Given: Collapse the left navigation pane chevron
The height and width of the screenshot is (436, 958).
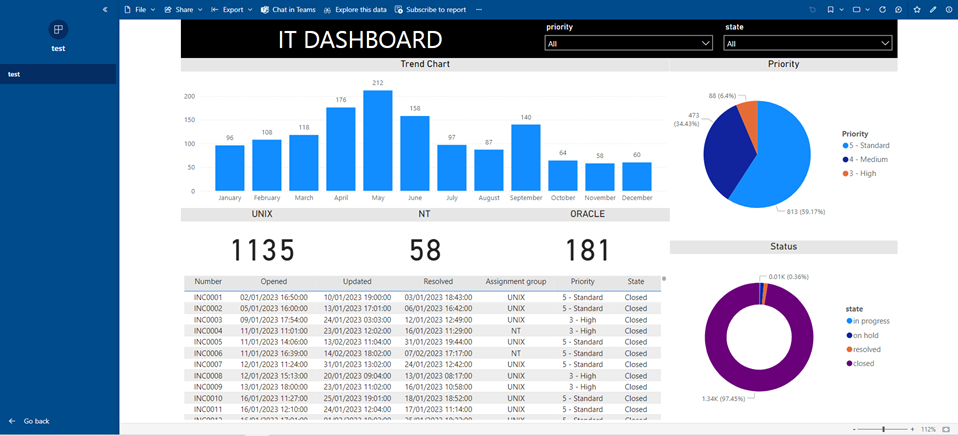Looking at the screenshot, I should (106, 9).
